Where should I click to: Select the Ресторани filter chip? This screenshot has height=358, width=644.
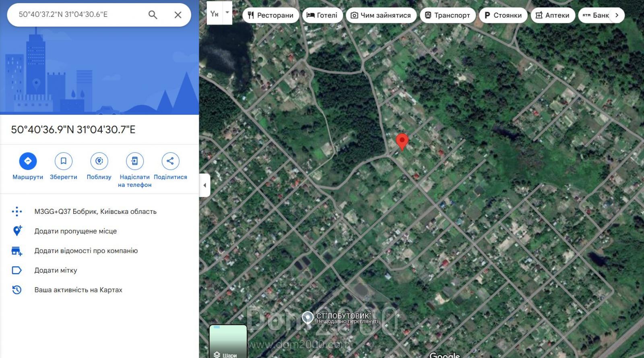tap(271, 15)
